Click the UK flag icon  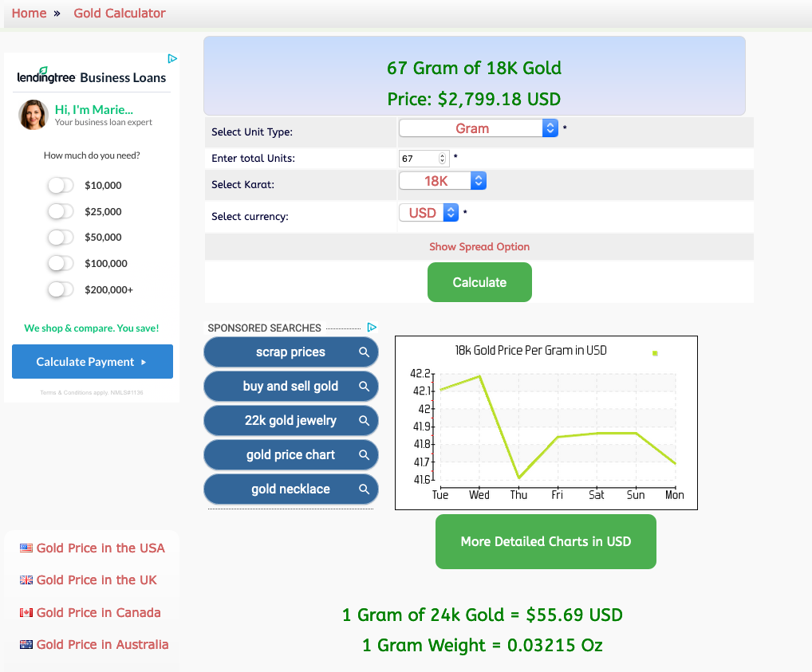pyautogui.click(x=25, y=580)
